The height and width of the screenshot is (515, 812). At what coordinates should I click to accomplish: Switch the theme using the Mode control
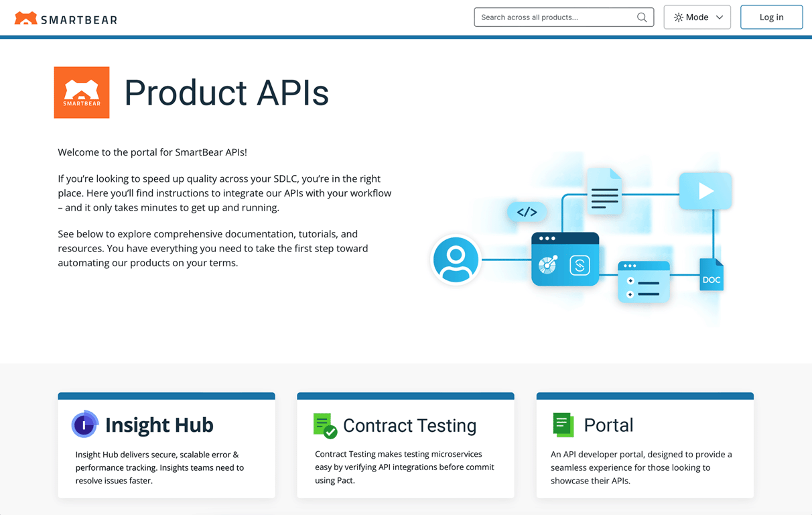[x=697, y=17]
